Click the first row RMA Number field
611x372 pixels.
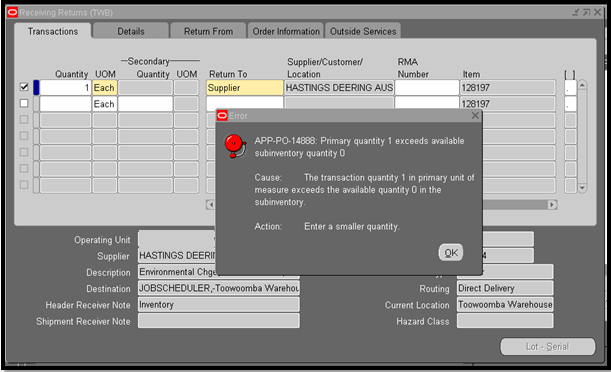click(x=427, y=88)
